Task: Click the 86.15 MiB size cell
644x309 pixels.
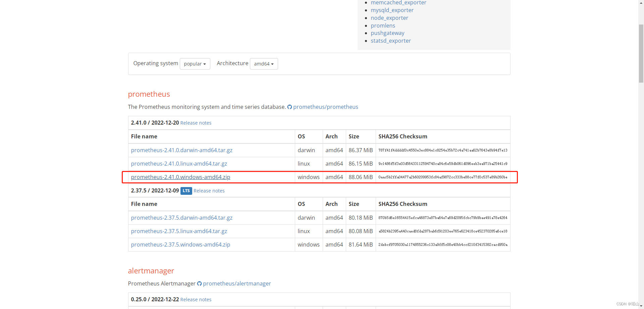Action: (361, 164)
